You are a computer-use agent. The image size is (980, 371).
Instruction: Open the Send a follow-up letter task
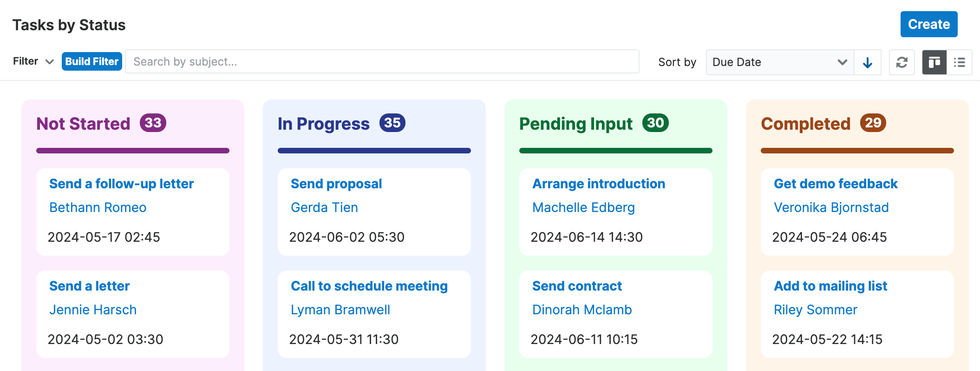(x=121, y=184)
